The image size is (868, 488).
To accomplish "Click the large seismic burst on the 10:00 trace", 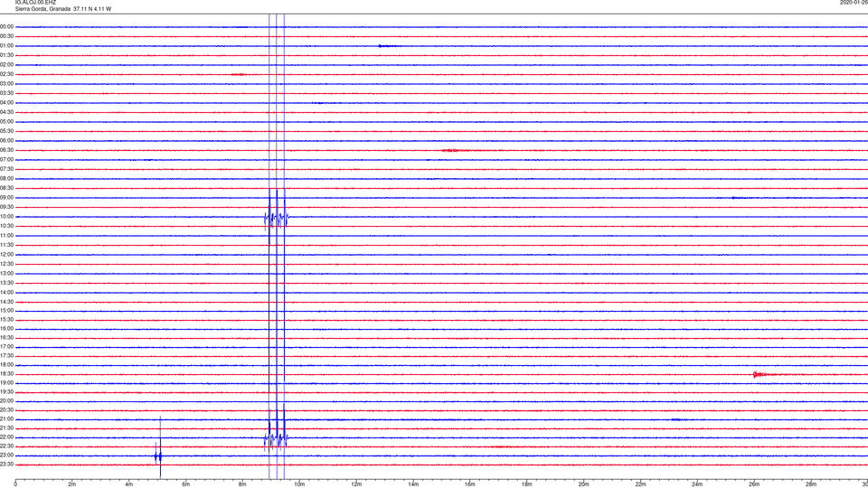I will 277,218.
